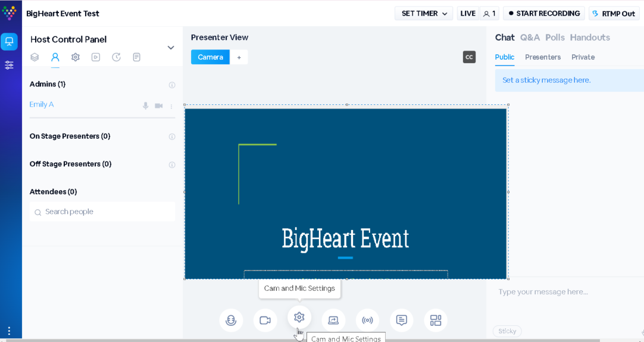Start screen share from bottom toolbar

point(333,320)
